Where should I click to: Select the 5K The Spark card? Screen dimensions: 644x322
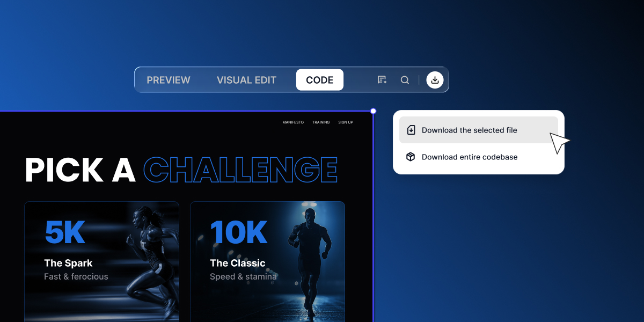coord(102,261)
